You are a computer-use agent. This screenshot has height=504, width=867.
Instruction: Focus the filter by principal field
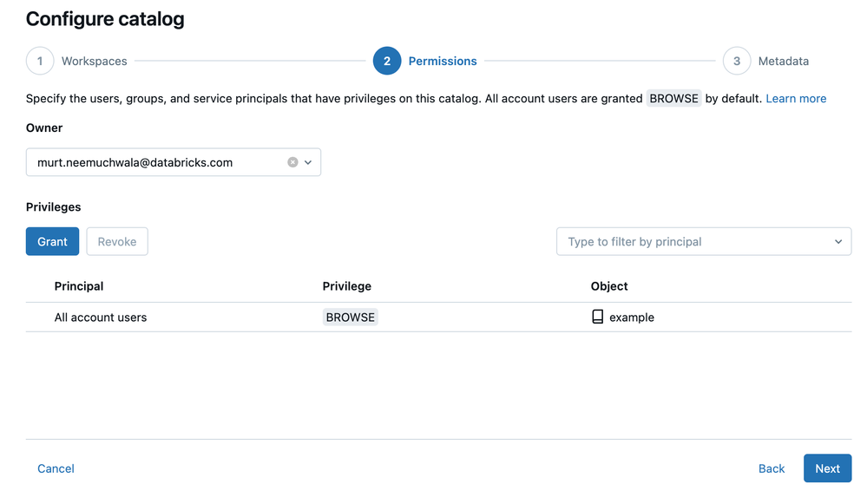coord(694,242)
